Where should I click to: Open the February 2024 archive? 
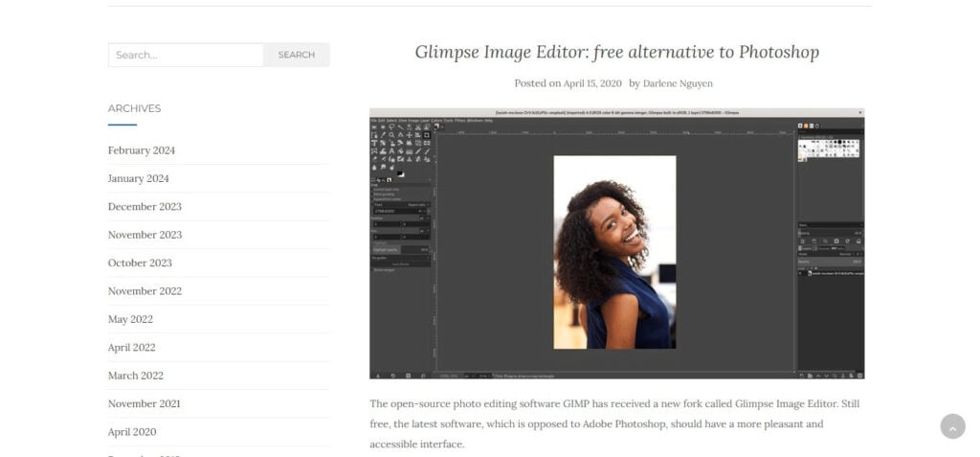pyautogui.click(x=142, y=150)
